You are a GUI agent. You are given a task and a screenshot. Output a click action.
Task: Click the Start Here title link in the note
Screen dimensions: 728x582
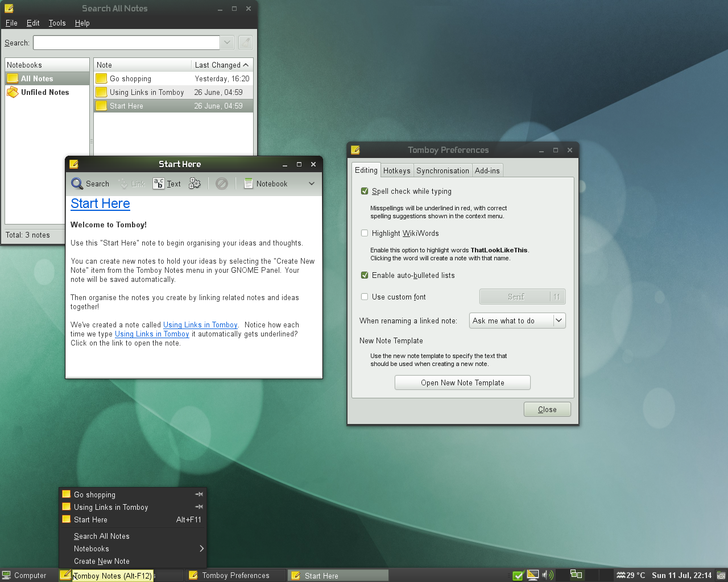tap(100, 203)
